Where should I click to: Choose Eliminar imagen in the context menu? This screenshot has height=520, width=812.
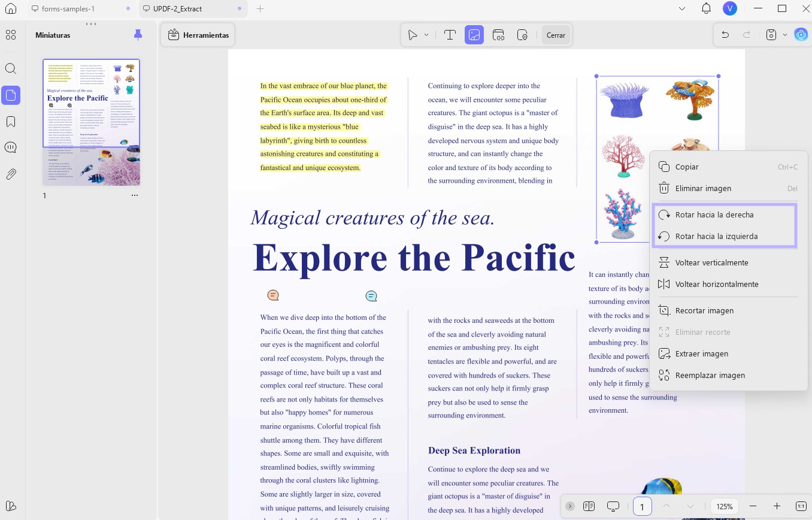click(728, 189)
